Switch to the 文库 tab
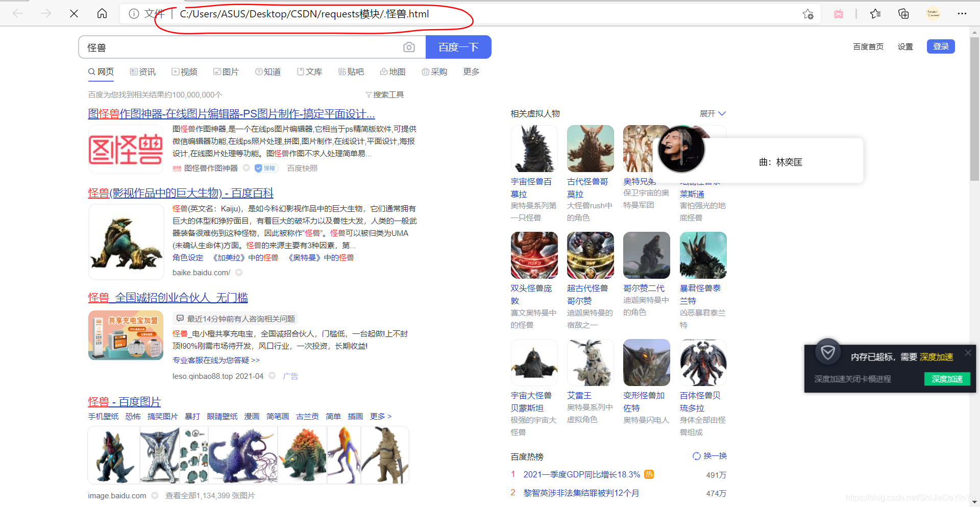 click(310, 71)
